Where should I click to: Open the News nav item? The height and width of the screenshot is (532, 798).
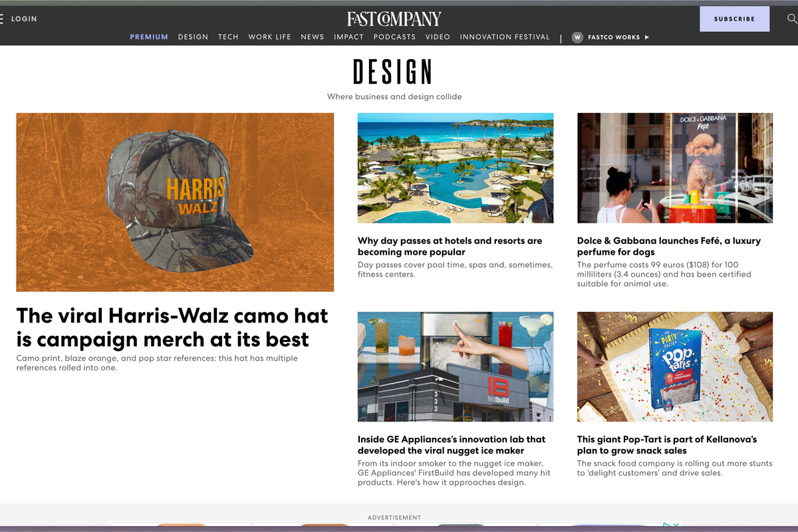[312, 37]
